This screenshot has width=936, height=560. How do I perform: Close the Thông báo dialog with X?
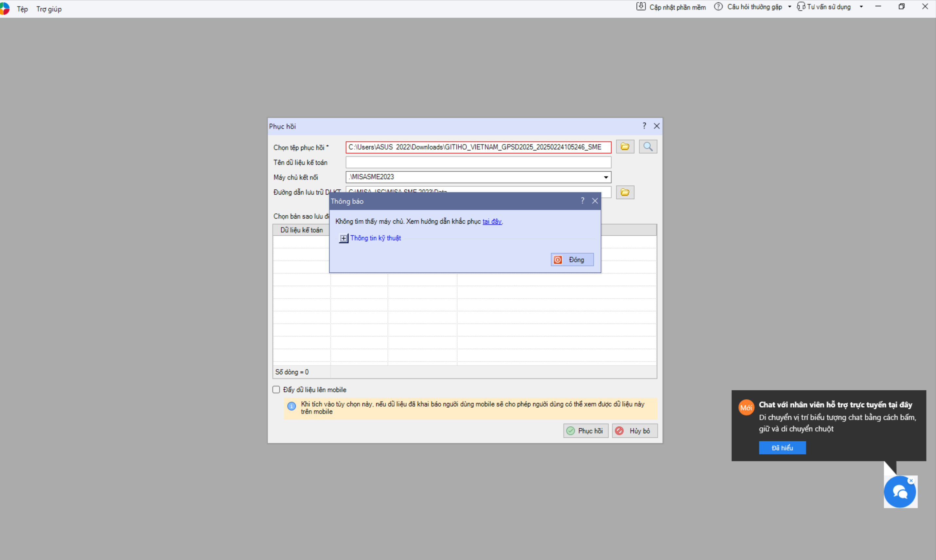[595, 201]
